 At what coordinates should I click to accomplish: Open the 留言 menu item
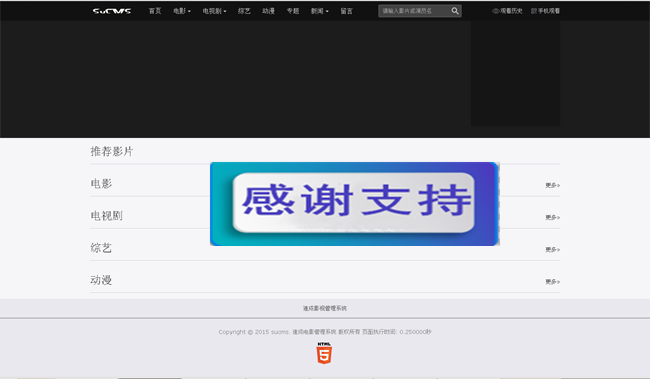pyautogui.click(x=347, y=11)
